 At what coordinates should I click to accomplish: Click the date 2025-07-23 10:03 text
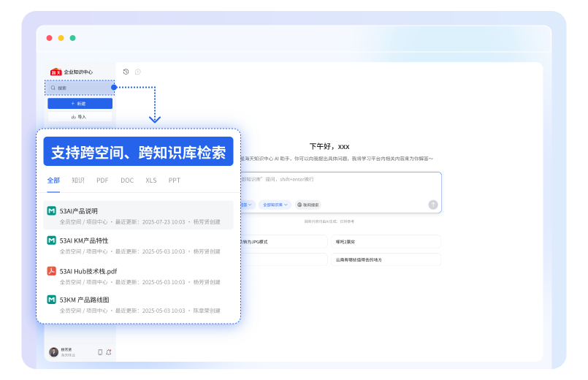pyautogui.click(x=164, y=222)
